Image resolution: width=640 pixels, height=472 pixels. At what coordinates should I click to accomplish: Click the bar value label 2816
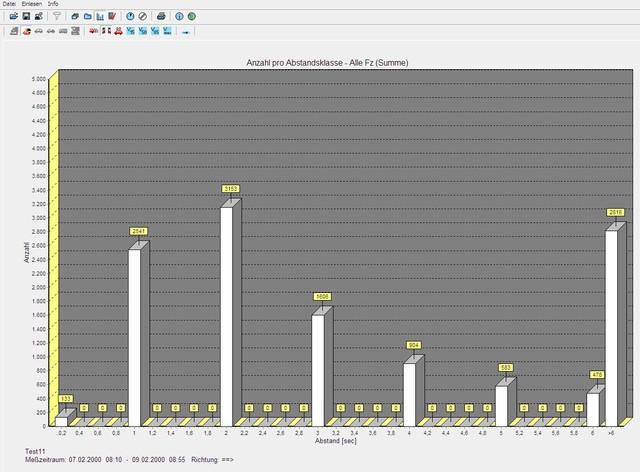(x=616, y=212)
